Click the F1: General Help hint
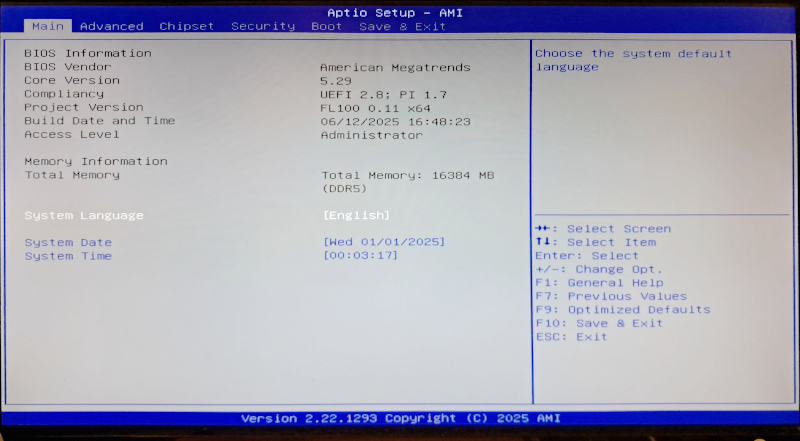 pyautogui.click(x=599, y=283)
